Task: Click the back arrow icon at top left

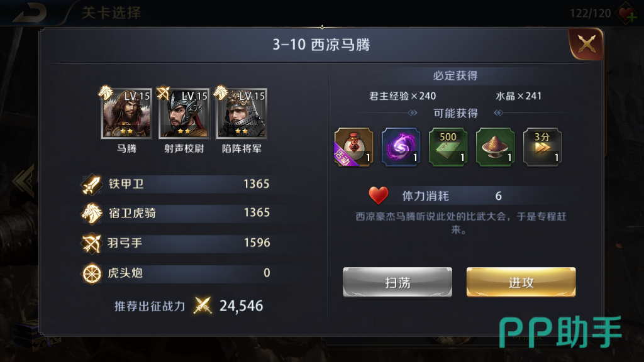Action: click(29, 13)
